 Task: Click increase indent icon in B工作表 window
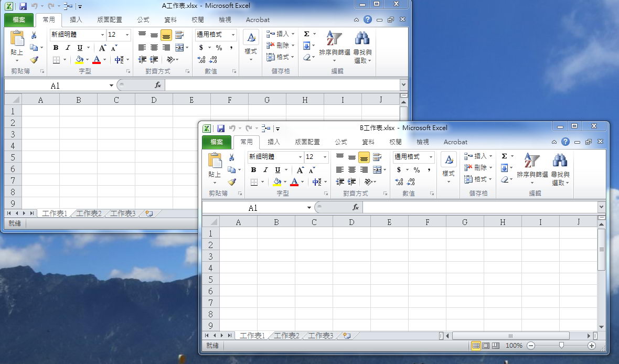pyautogui.click(x=352, y=181)
